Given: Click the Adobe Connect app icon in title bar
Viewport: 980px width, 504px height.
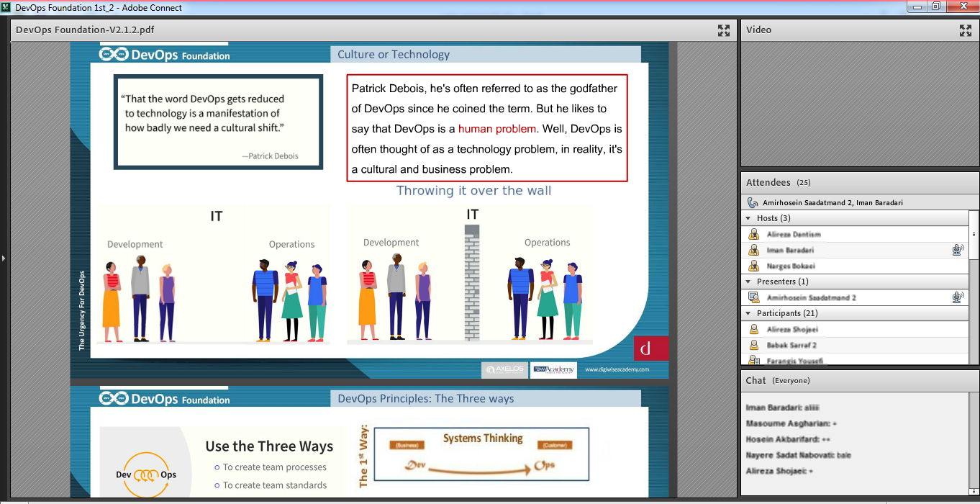Looking at the screenshot, I should coord(6,7).
